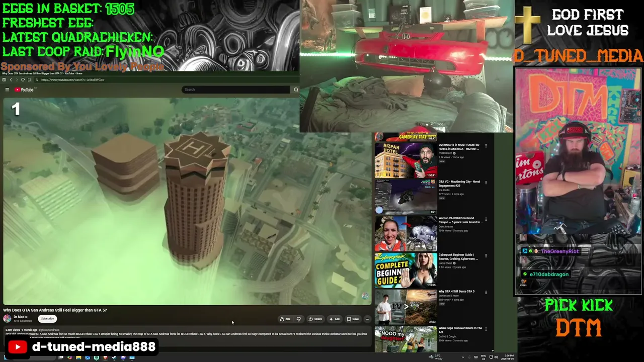Open the Mizpah Hotel overnight video thumbnail
Screen dimensions: 644x362
tap(406, 160)
